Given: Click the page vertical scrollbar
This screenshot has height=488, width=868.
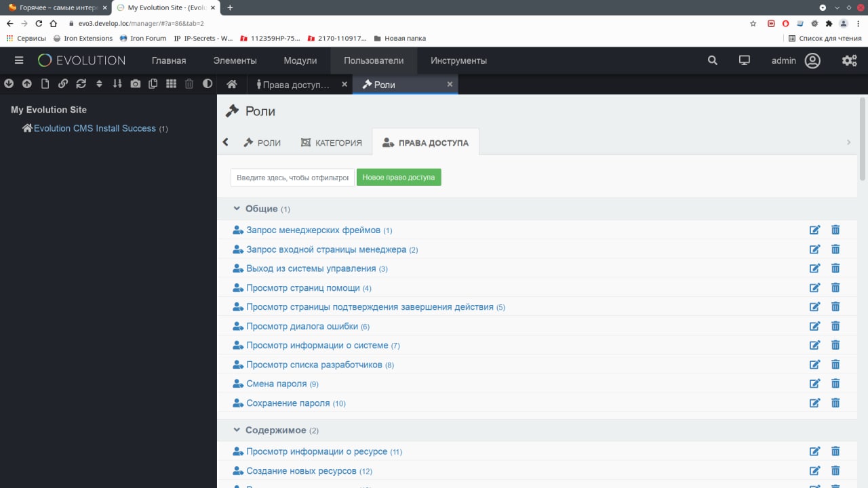Looking at the screenshot, I should (x=863, y=139).
